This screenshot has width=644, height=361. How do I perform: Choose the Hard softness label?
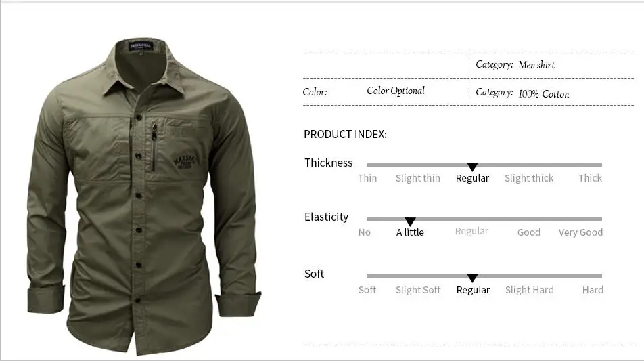(593, 290)
